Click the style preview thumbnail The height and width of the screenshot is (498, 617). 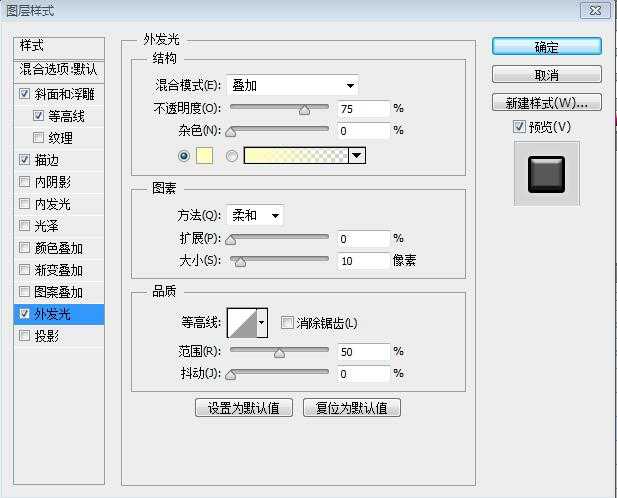547,174
